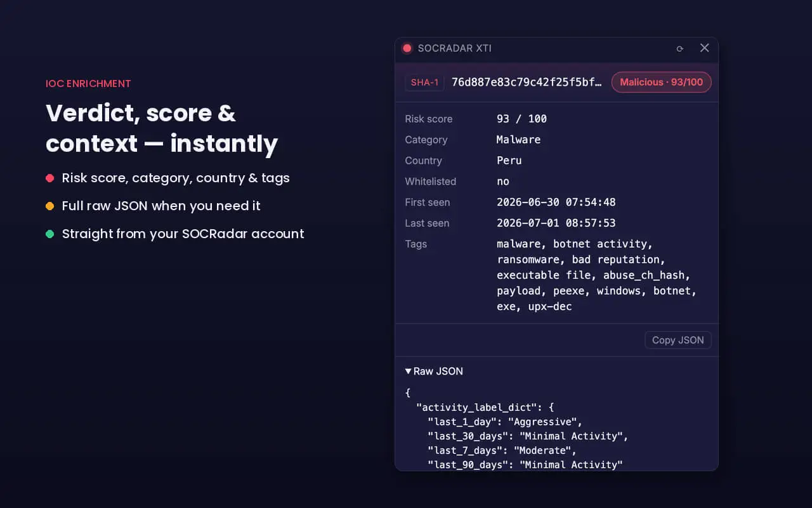Viewport: 812px width, 508px height.
Task: Click the Malicious 93/100 verdict badge
Action: coord(662,83)
